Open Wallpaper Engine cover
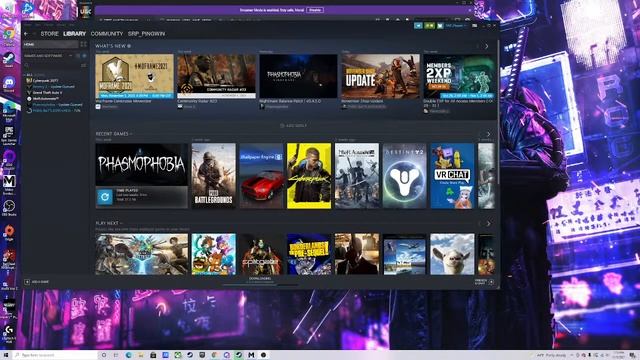This screenshot has width=640, height=360. point(261,176)
